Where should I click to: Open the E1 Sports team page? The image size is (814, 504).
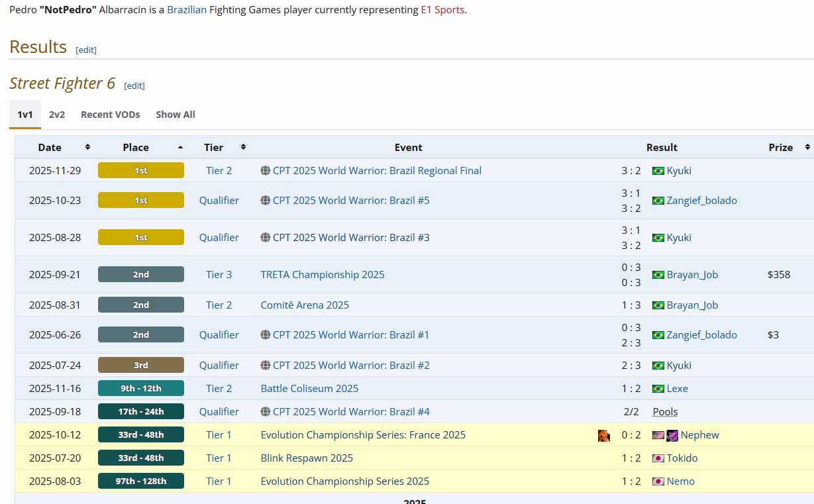coord(442,10)
